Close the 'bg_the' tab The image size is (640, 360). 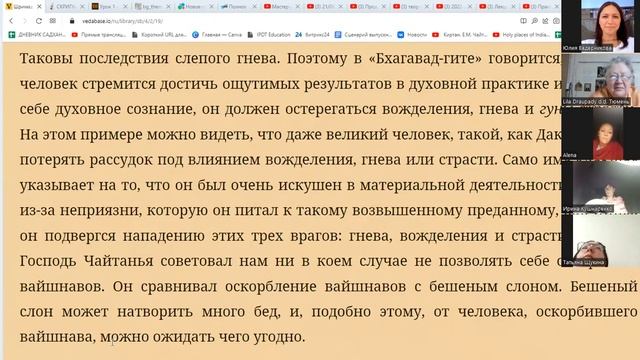168,7
